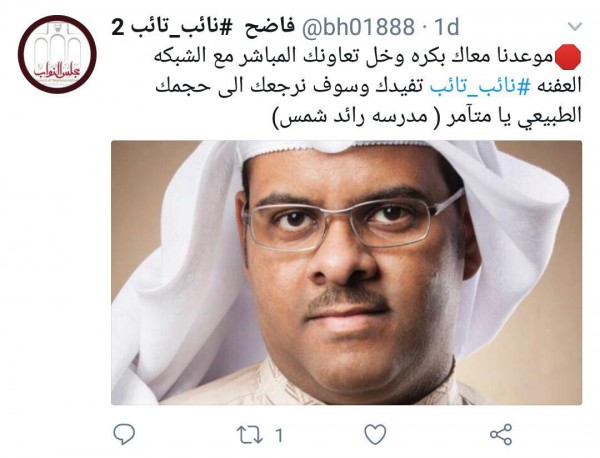
Task: Retweet using the arrows icon
Action: [x=249, y=435]
